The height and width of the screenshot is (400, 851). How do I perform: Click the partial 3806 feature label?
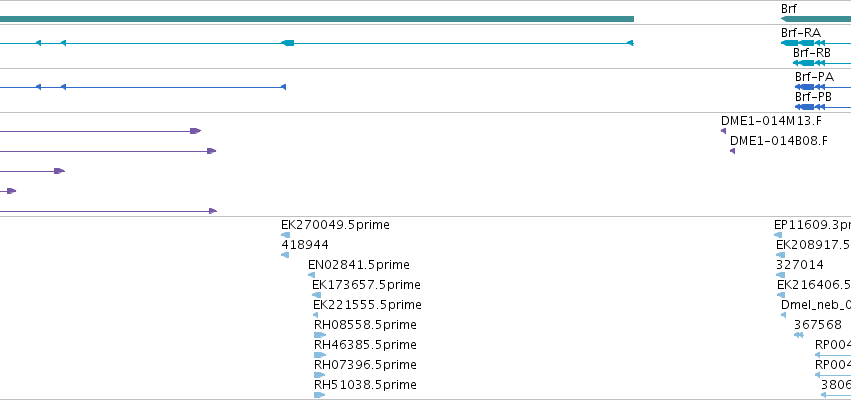(836, 384)
